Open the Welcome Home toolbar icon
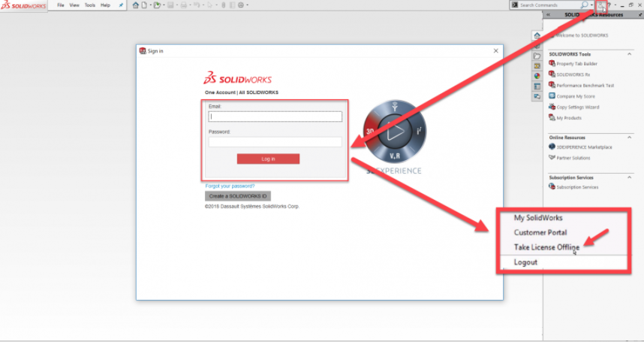The width and height of the screenshot is (644, 342). click(136, 5)
